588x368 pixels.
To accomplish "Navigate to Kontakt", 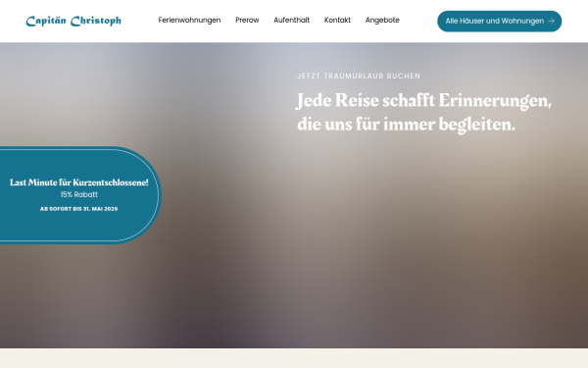I will coord(337,21).
